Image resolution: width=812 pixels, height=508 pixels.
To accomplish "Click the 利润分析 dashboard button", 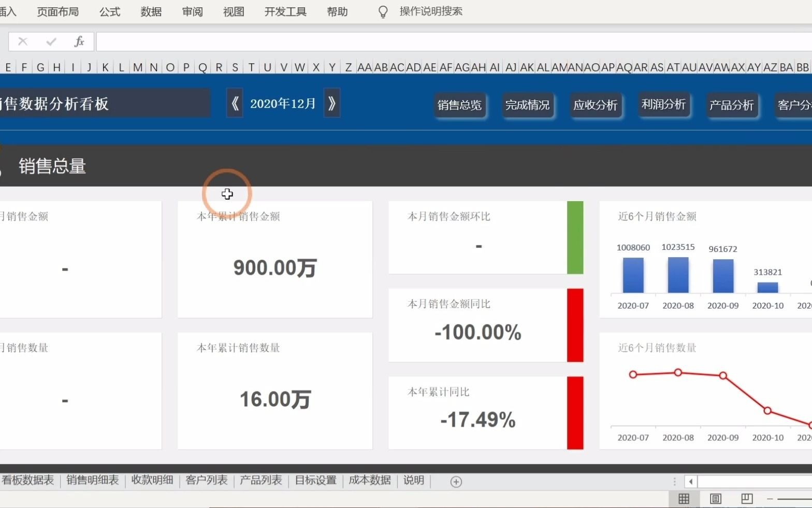I will point(664,105).
